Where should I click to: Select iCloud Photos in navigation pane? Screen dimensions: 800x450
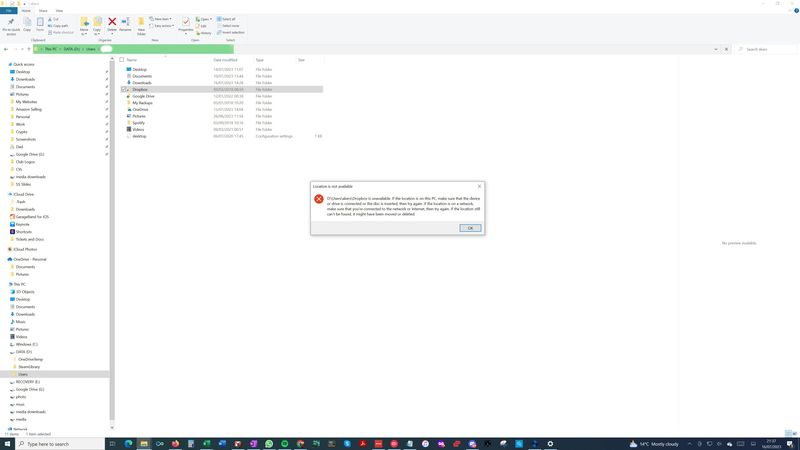click(x=25, y=249)
